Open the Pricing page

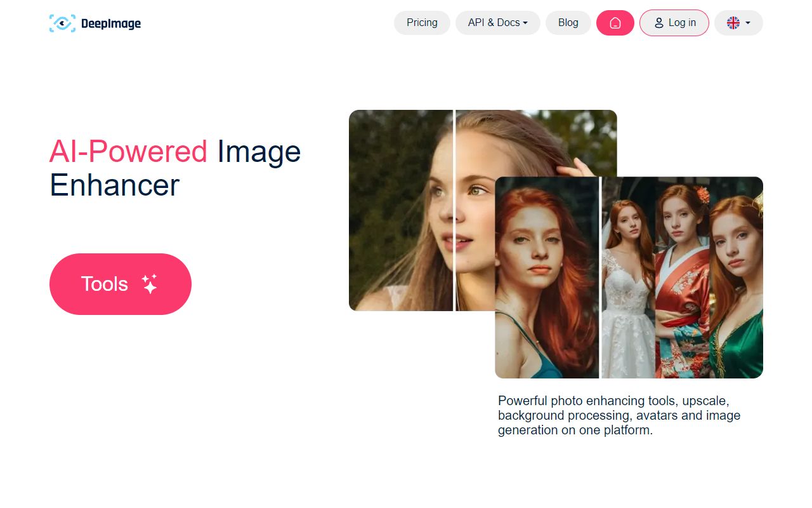click(422, 23)
